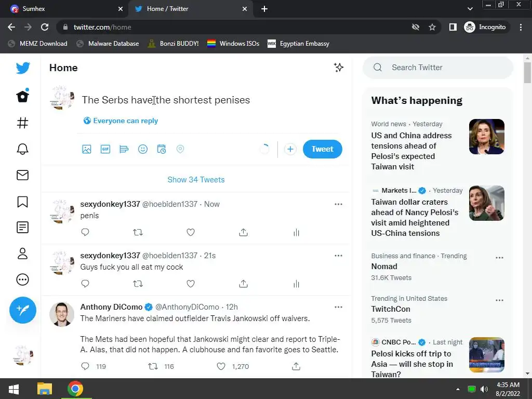
Task: Open Bookmarks icon in sidebar
Action: [x=23, y=202]
